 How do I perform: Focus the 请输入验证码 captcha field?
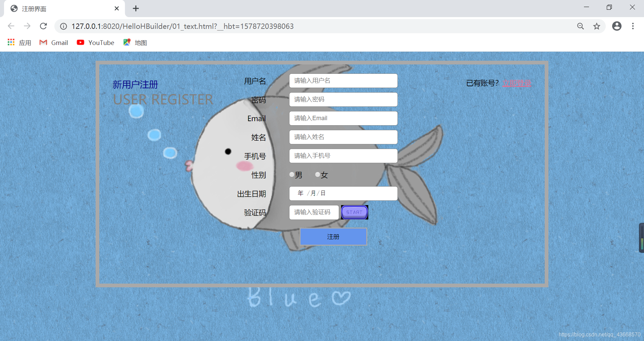314,212
